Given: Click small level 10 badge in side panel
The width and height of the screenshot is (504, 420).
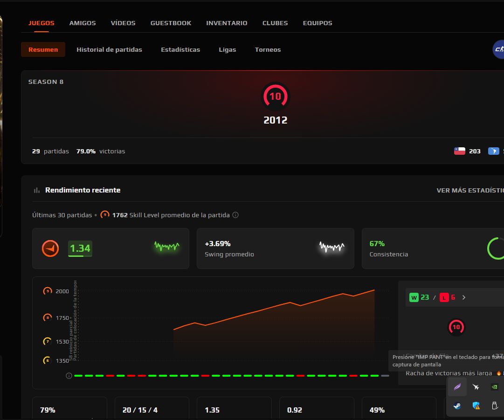Looking at the screenshot, I should 456,327.
